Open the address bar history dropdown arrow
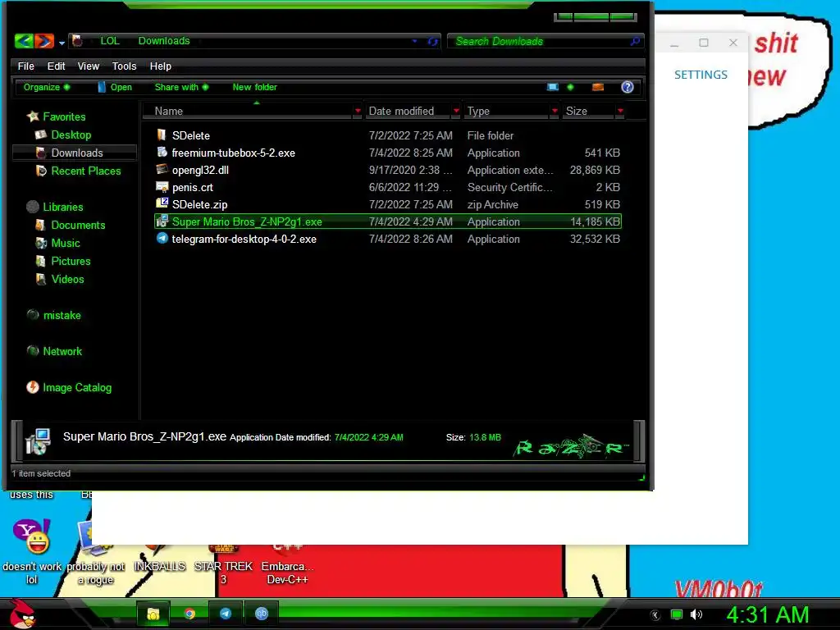Screen dimensions: 840x630 point(414,41)
